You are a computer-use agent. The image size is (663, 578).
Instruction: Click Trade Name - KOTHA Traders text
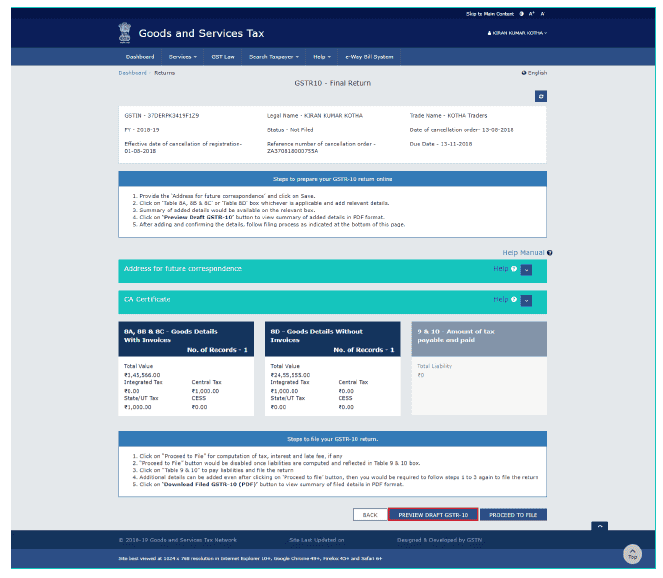point(448,115)
